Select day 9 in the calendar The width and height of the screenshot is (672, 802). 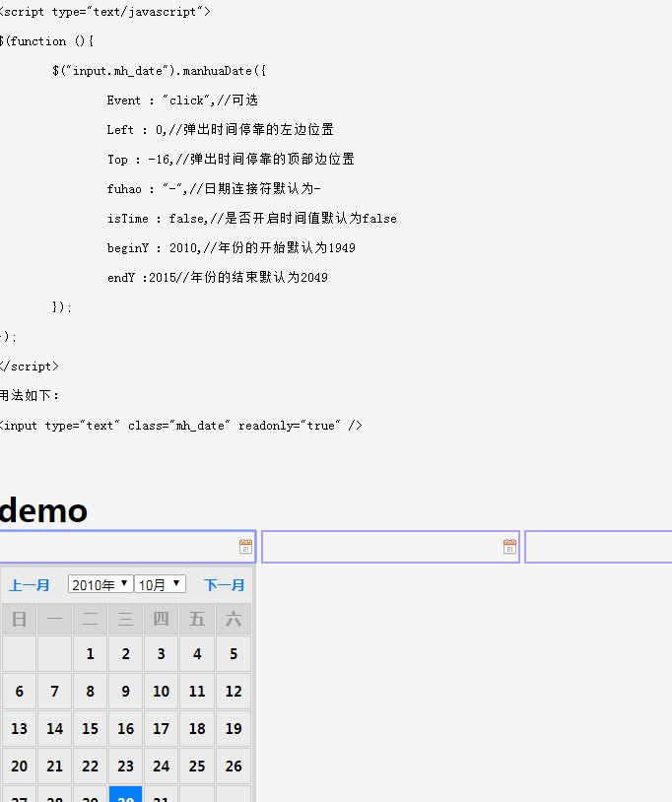point(126,691)
